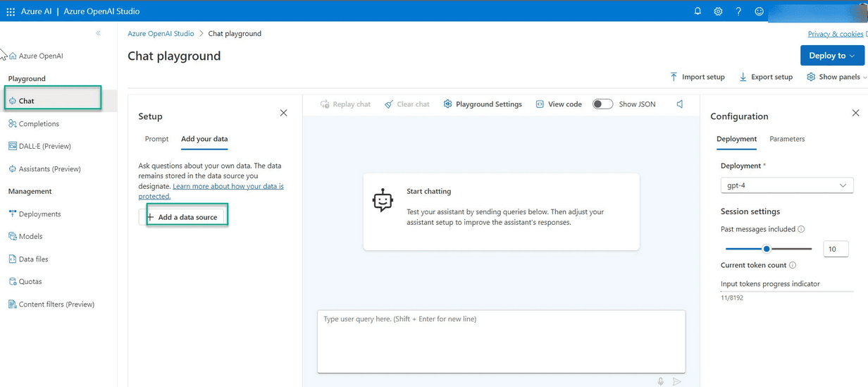Click the help question mark icon
This screenshot has height=387, width=868.
pos(738,11)
